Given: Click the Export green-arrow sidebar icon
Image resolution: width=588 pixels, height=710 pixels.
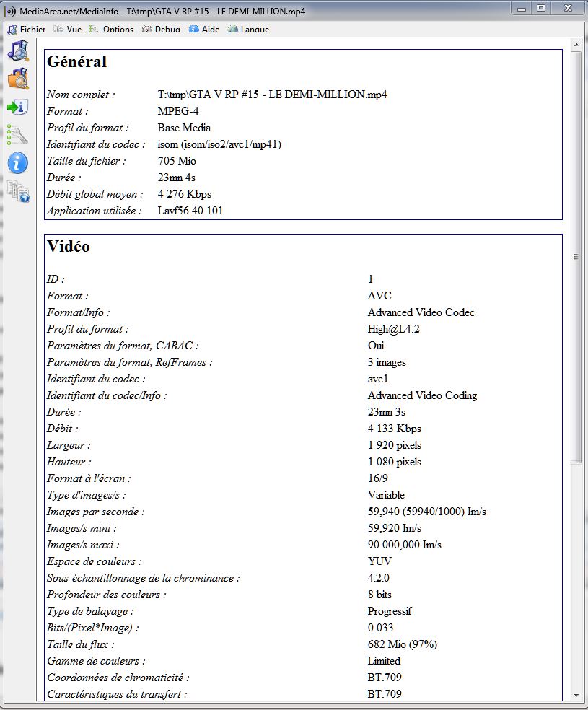Looking at the screenshot, I should (x=17, y=107).
